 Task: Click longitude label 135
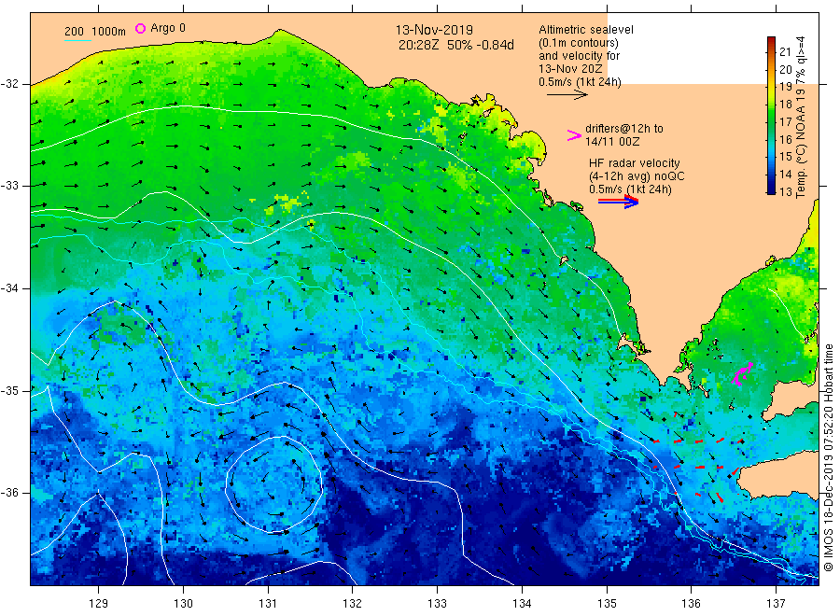pos(607,604)
